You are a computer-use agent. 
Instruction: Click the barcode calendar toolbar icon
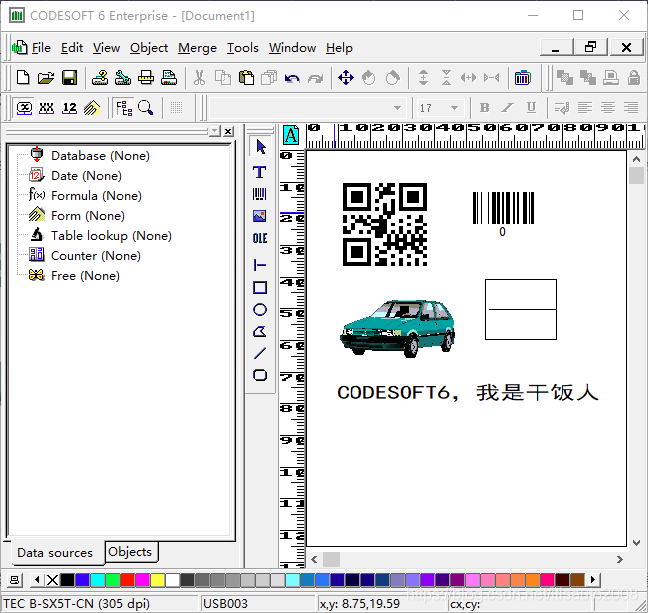[x=522, y=77]
